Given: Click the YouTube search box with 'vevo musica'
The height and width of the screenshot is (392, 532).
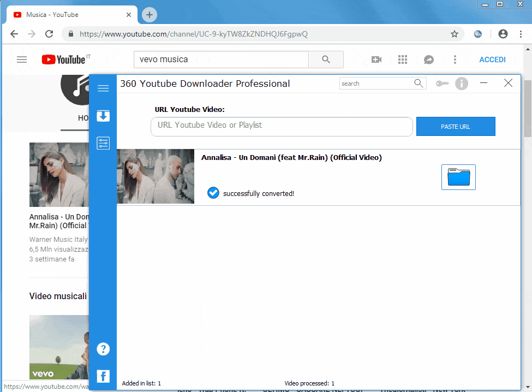Looking at the screenshot, I should tap(221, 60).
